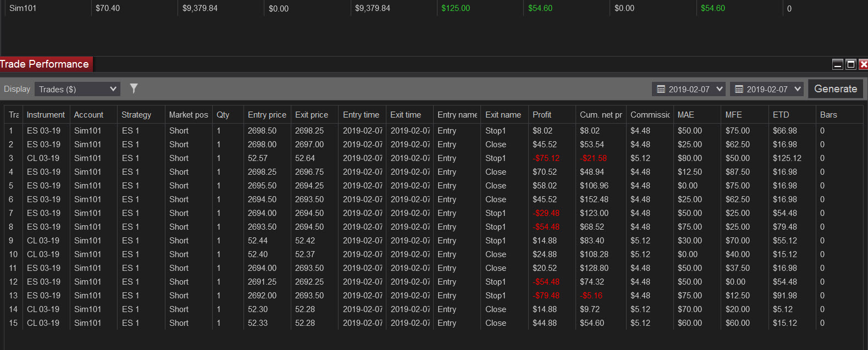
Task: Sort by Entry time column header
Action: pos(361,115)
